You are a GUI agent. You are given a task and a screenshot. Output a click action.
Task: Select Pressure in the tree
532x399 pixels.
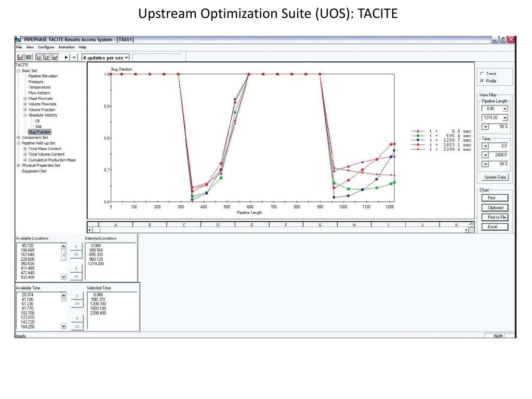coord(36,82)
